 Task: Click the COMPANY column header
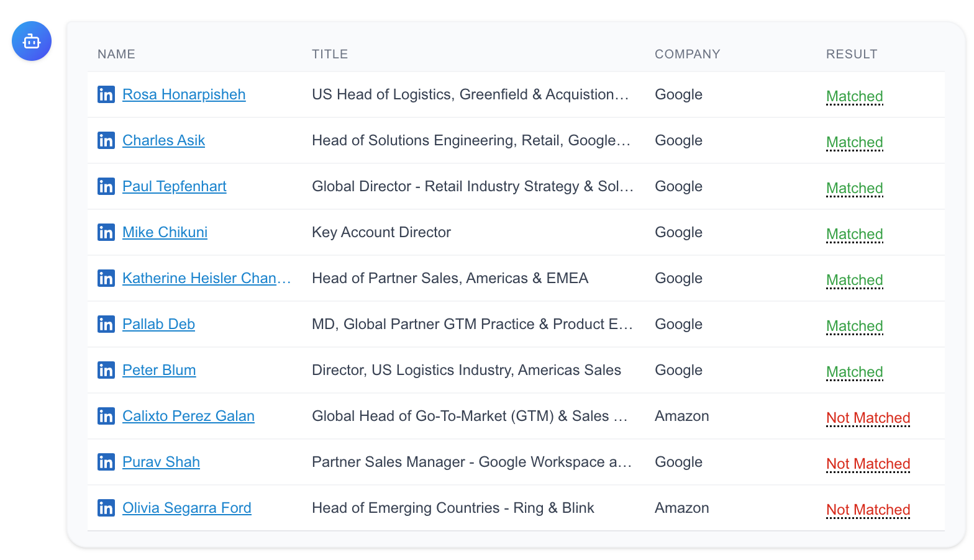[x=688, y=54]
